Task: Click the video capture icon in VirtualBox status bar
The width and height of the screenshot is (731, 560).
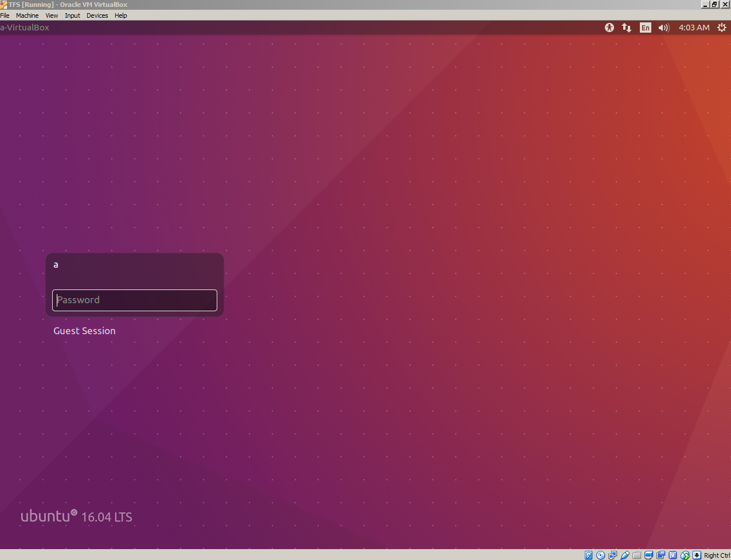Action: pyautogui.click(x=661, y=555)
